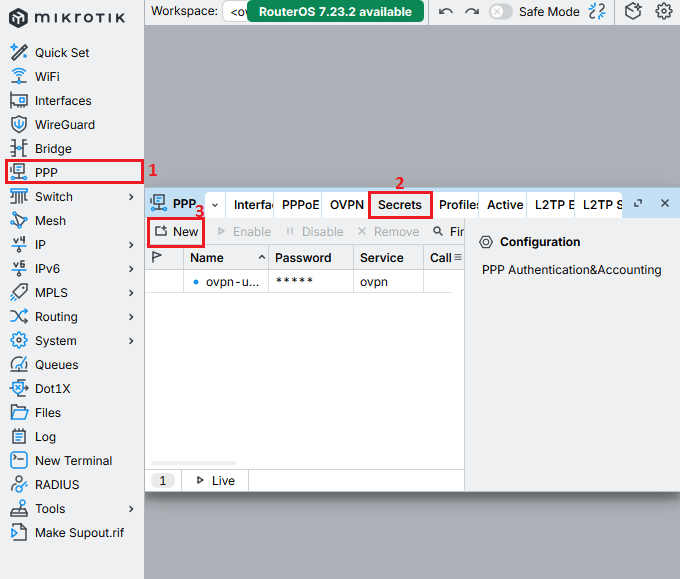Switch to the OVPN tab
This screenshot has width=680, height=579.
tap(347, 205)
